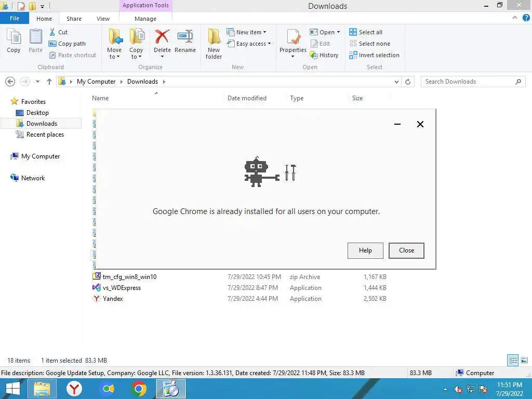The image size is (532, 399).
Task: Click Edit in the Open group
Action: coord(320,44)
